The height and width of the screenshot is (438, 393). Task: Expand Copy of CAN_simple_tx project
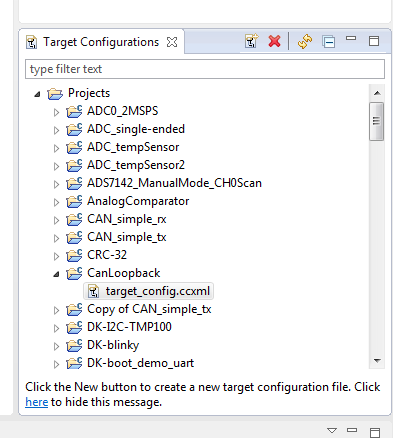[56, 310]
